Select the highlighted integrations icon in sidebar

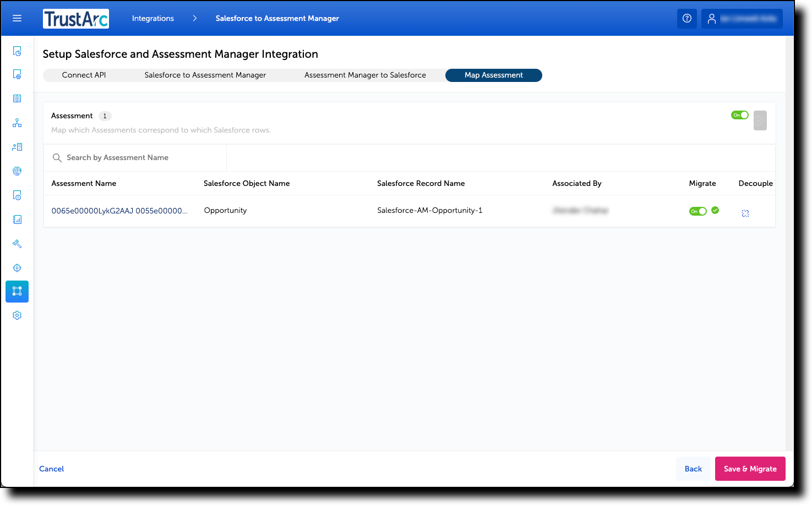click(17, 292)
